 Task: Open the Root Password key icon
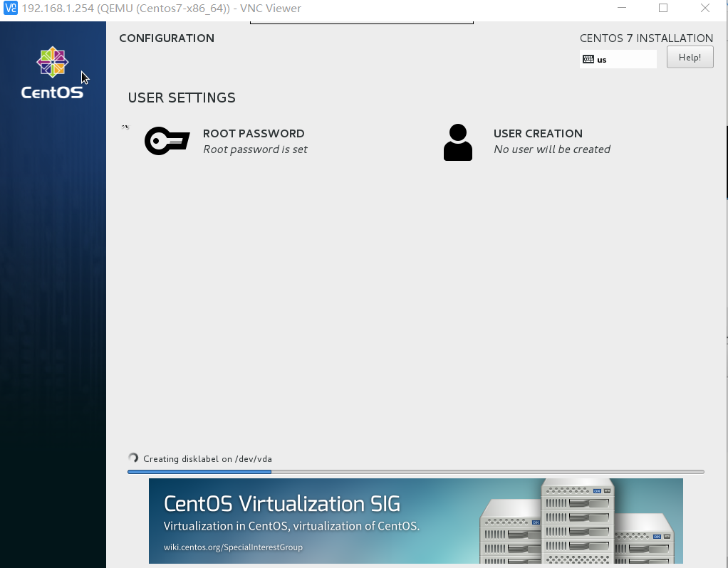click(x=167, y=141)
